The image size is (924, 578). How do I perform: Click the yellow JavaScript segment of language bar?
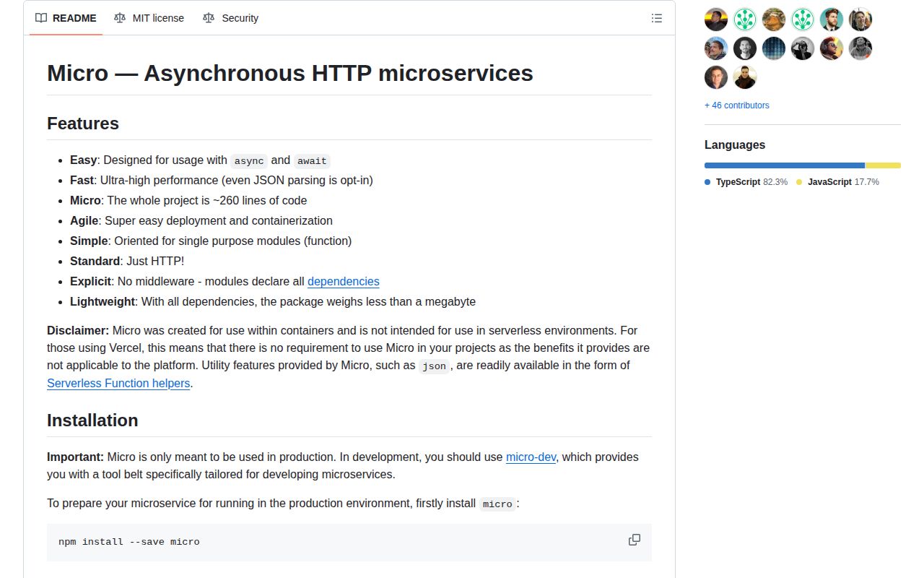pos(884,165)
